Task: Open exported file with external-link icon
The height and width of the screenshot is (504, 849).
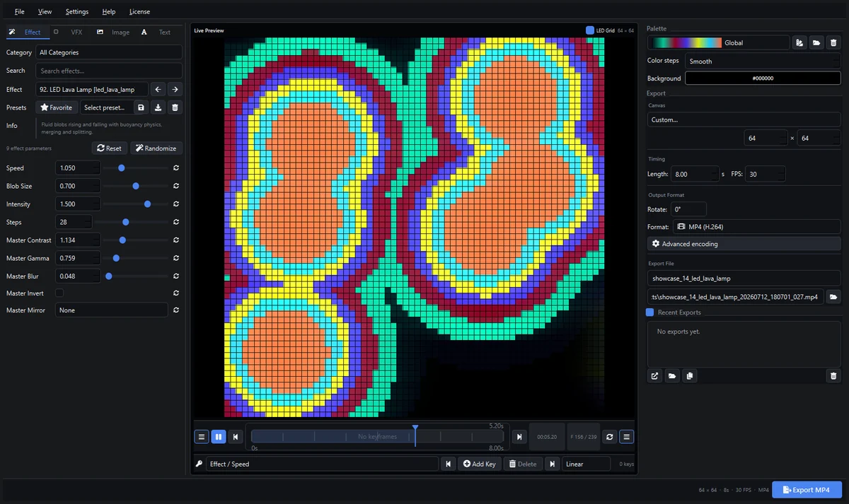Action: pos(655,376)
